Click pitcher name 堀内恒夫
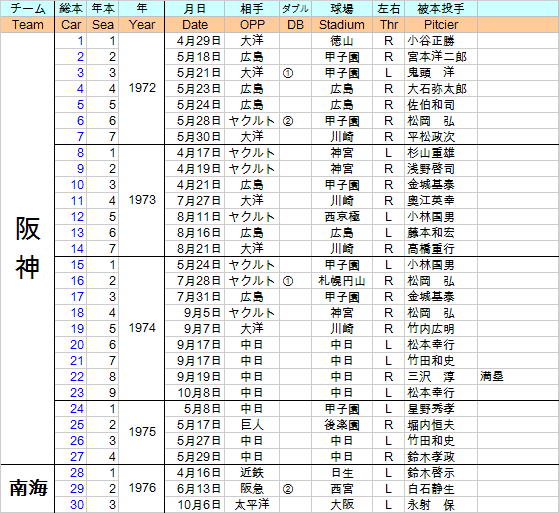Viewport: 559px width, 513px height. tap(431, 425)
